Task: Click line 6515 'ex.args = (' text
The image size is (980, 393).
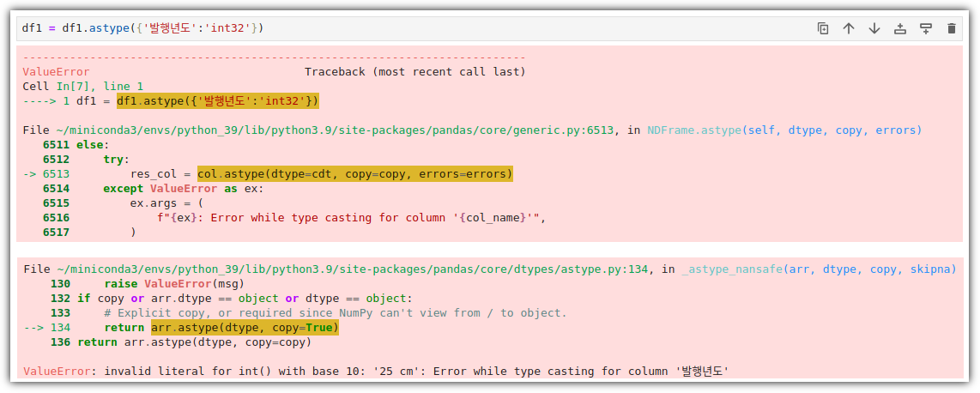Action: 166,203
